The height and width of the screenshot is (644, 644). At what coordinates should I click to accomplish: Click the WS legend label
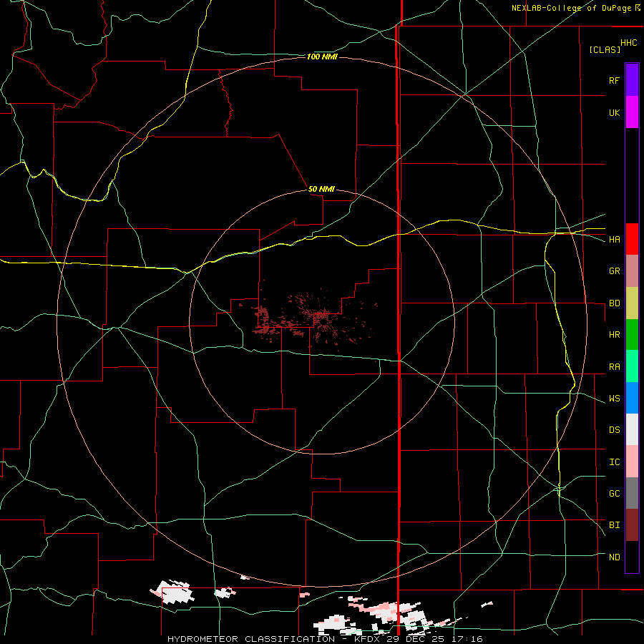click(614, 399)
